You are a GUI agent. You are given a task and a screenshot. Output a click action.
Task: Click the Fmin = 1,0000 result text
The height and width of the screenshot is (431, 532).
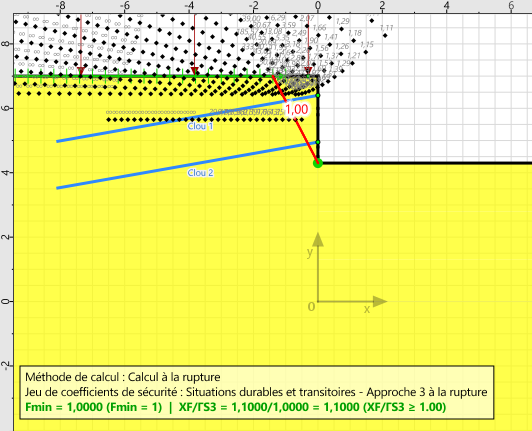tap(93, 407)
